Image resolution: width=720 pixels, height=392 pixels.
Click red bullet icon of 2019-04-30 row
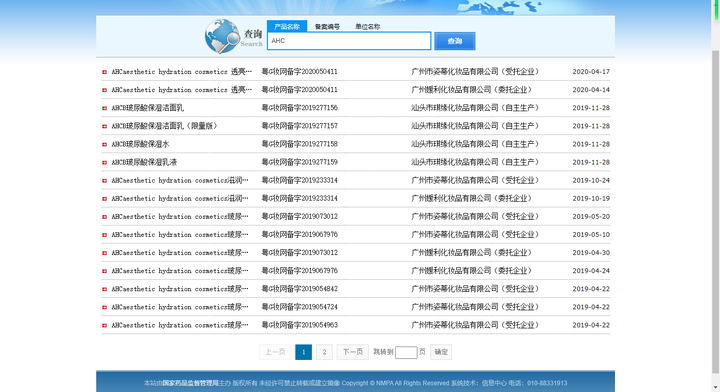pyautogui.click(x=104, y=253)
